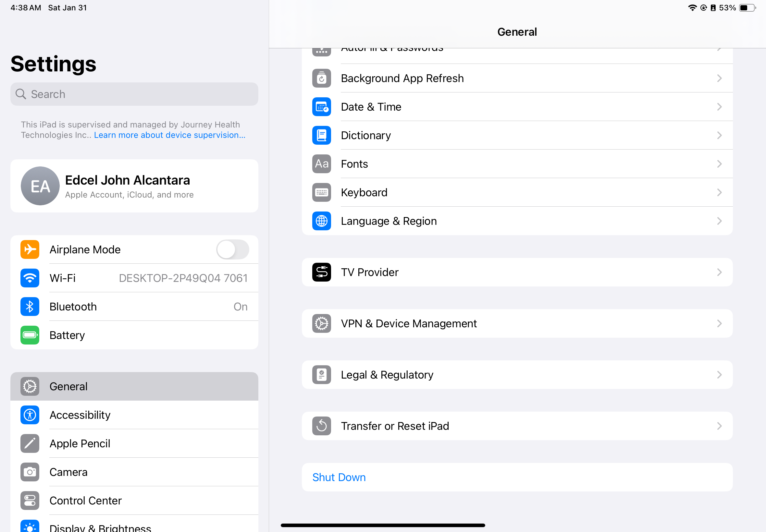Tap the Camera icon in sidebar
This screenshot has height=532, width=766.
point(30,472)
